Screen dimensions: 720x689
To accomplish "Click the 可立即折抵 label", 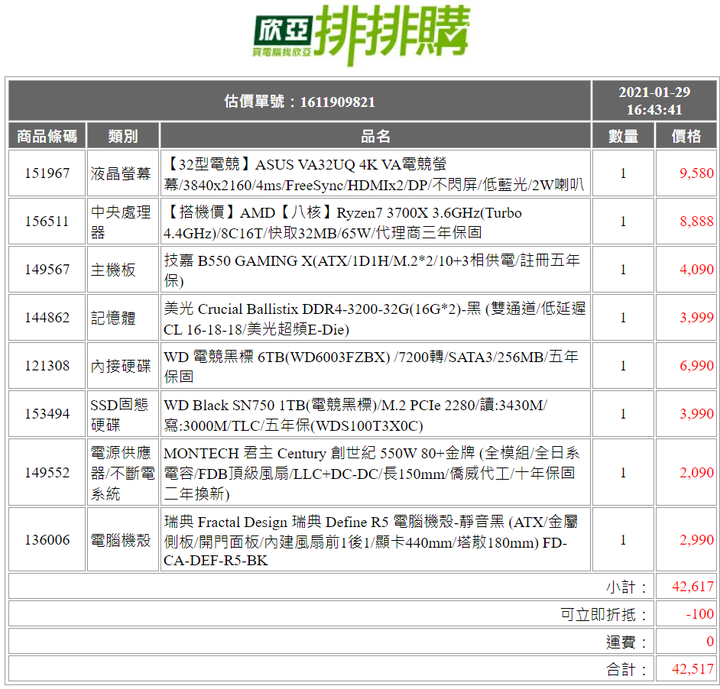I will [603, 614].
